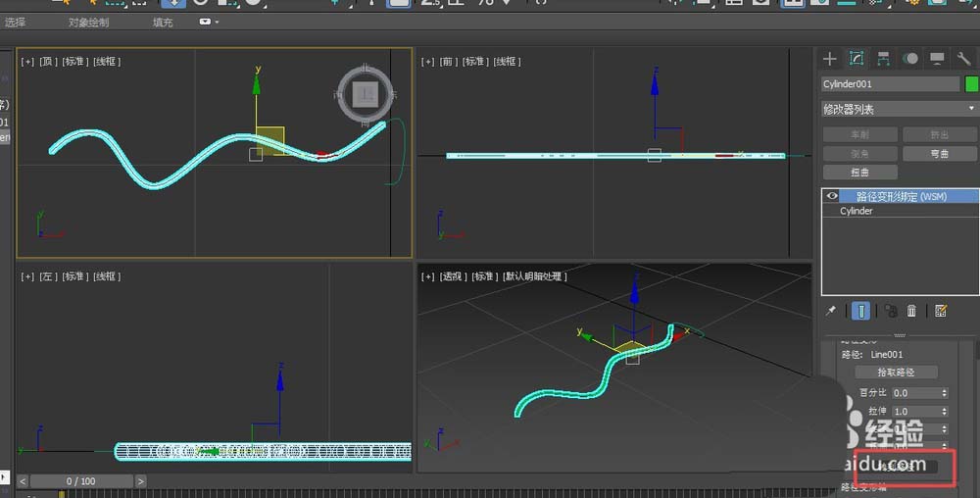Open the Motion panel icon
The width and height of the screenshot is (980, 498).
[910, 59]
